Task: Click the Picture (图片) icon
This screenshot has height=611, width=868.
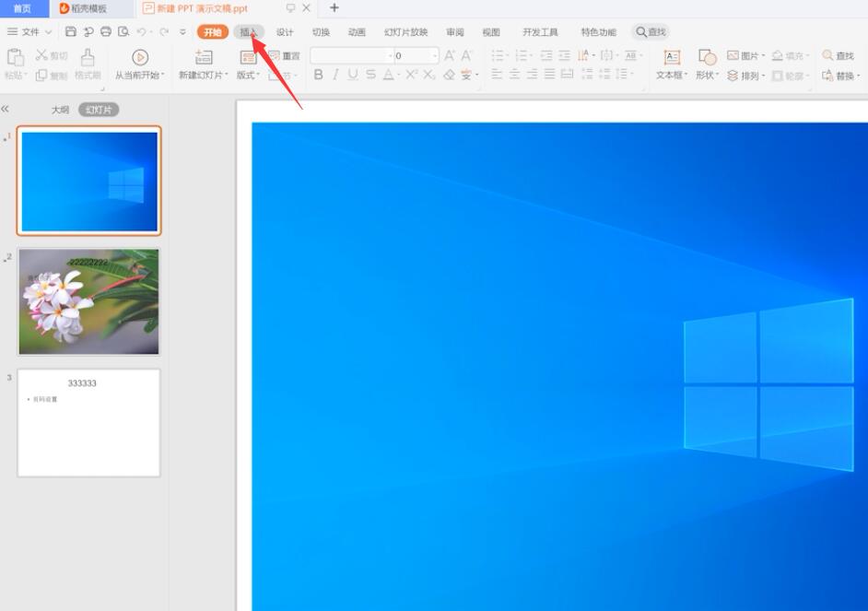Action: coord(733,55)
